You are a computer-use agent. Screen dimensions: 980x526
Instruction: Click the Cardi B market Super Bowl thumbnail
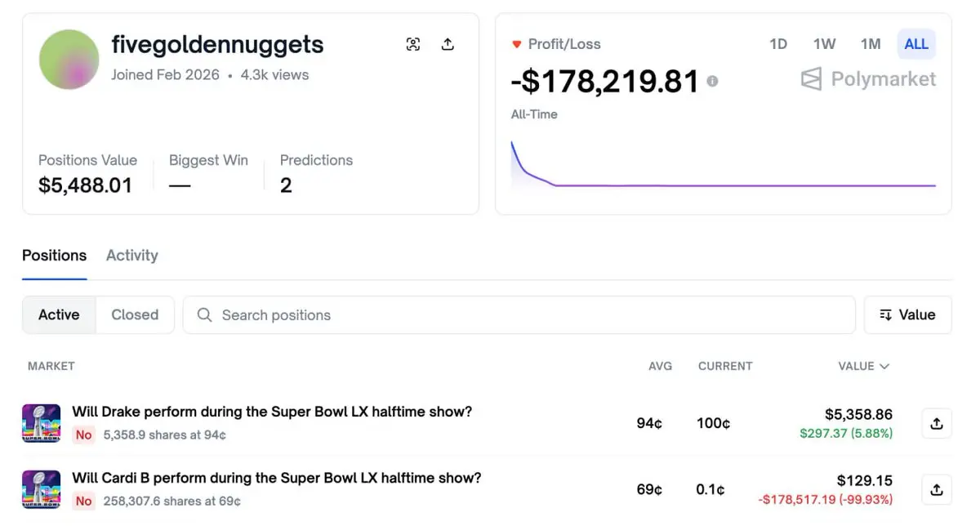point(41,489)
